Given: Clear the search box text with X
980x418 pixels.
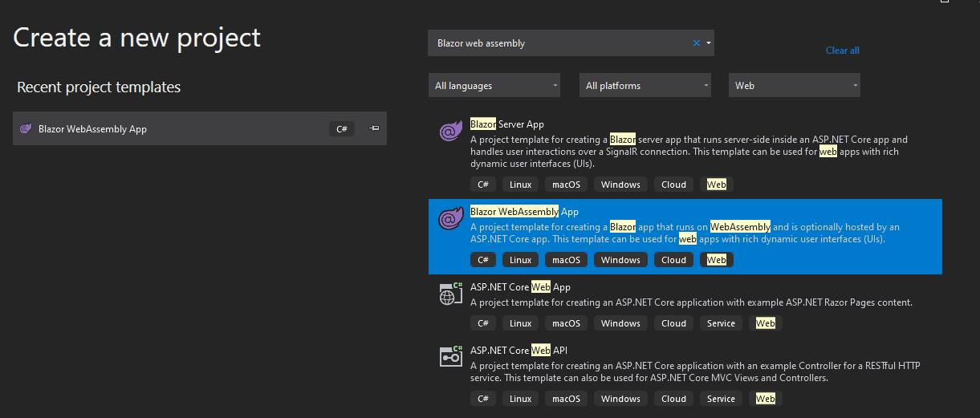Looking at the screenshot, I should pyautogui.click(x=696, y=43).
